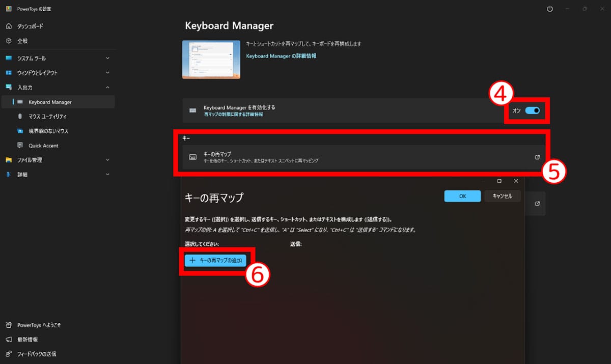Click the キーの再マップ open-window icon

pos(537,157)
